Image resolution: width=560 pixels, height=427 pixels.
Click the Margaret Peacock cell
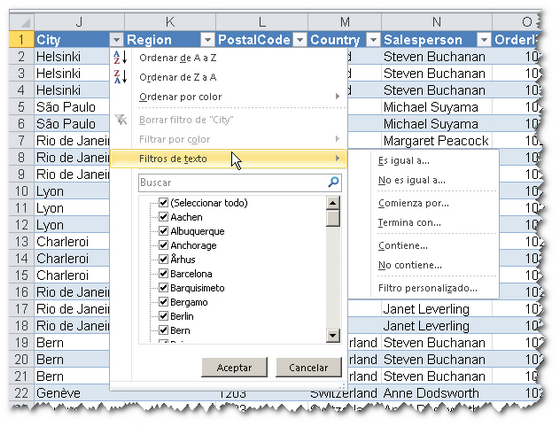click(x=436, y=141)
